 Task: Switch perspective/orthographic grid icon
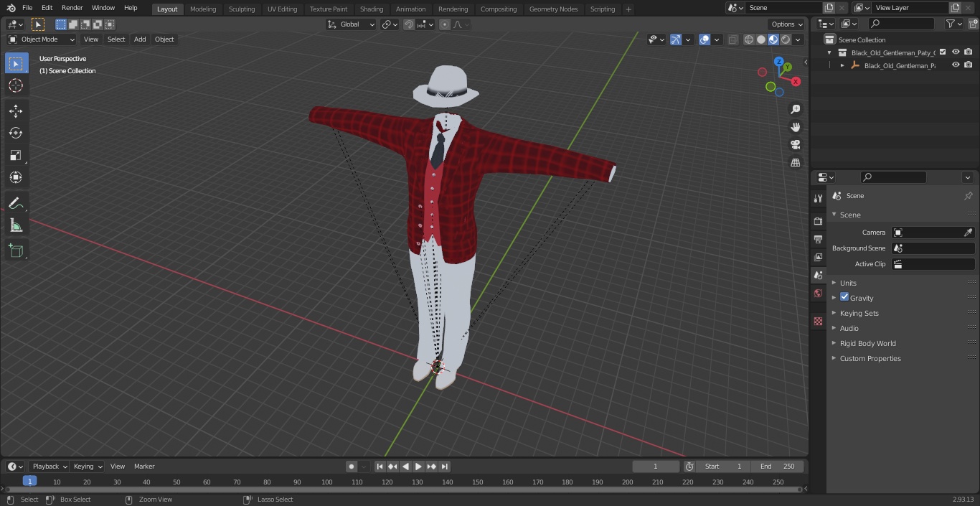pyautogui.click(x=795, y=163)
